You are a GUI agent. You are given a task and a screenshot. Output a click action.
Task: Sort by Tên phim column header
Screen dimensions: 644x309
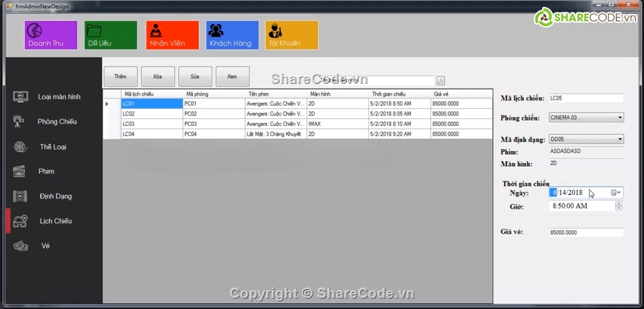(276, 94)
